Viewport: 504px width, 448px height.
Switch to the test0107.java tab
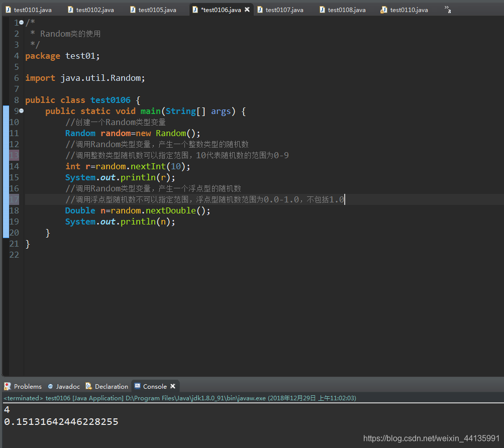click(x=284, y=10)
